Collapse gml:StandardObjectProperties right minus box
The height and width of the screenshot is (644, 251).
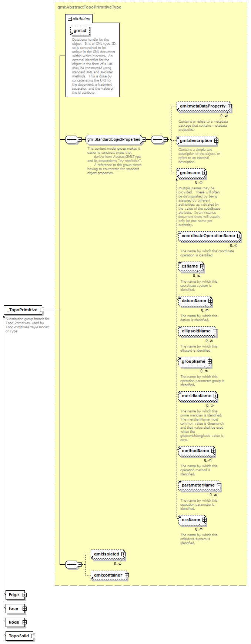click(144, 140)
